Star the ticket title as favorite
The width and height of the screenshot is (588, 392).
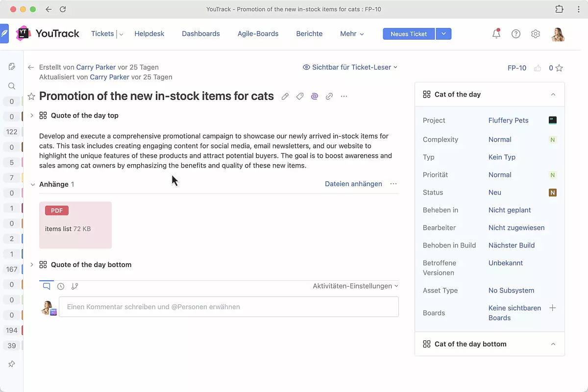pos(31,97)
